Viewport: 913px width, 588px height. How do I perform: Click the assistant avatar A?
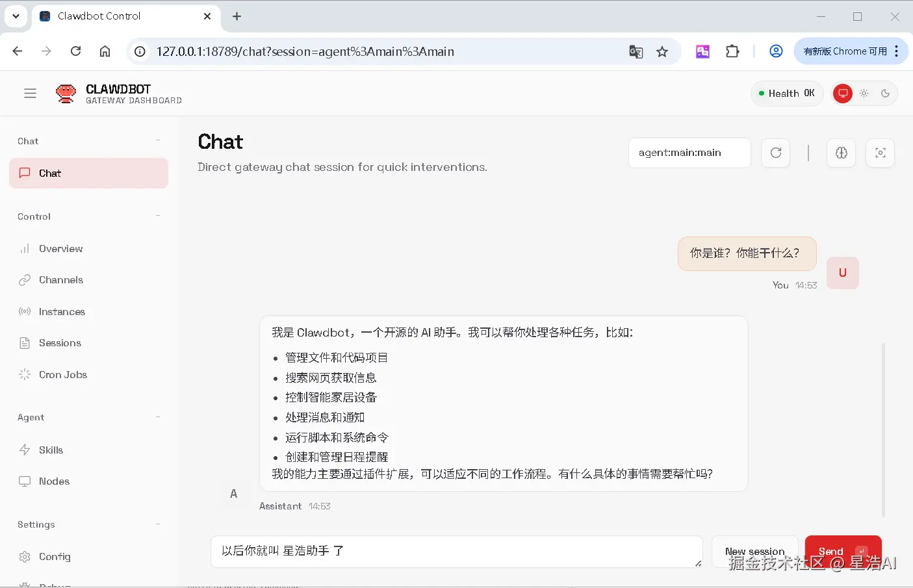click(234, 494)
